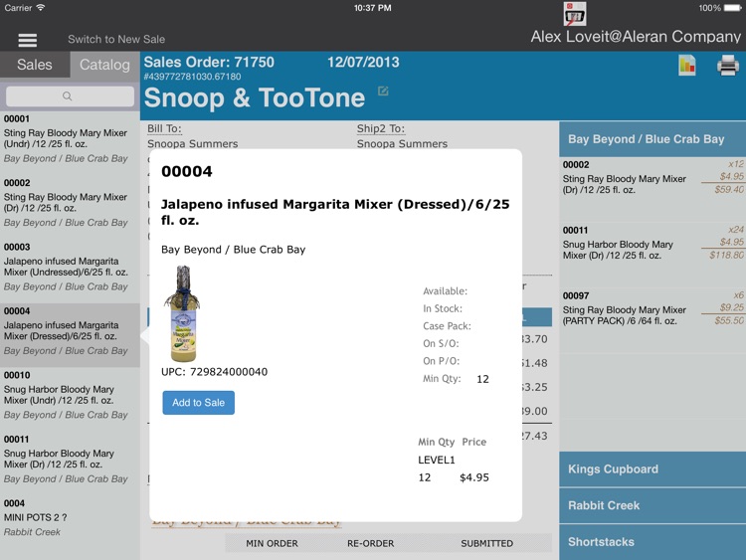This screenshot has height=560, width=746.
Task: Switch to the Catalog tab
Action: click(x=104, y=65)
